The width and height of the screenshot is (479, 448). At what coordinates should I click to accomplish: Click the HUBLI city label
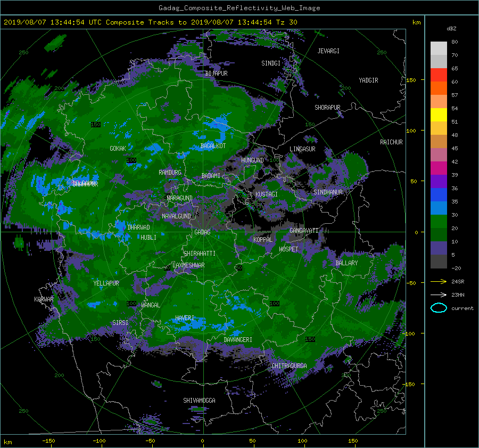(148, 238)
